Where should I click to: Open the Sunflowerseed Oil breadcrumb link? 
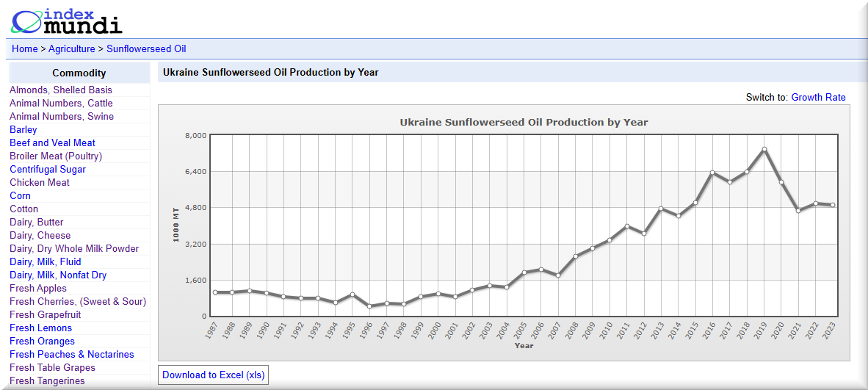tap(146, 49)
